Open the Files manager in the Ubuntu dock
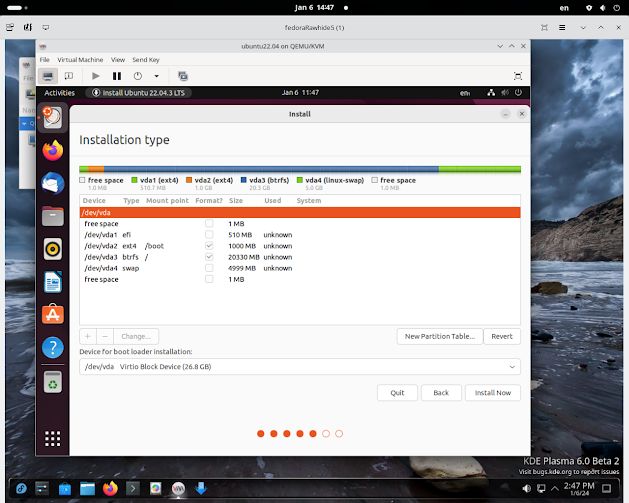 [x=53, y=216]
